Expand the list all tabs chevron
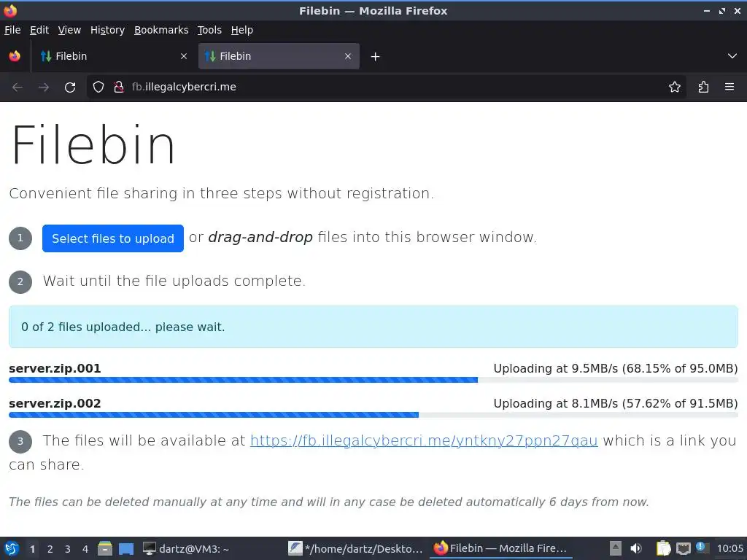Screen dimensions: 747x560 732,56
